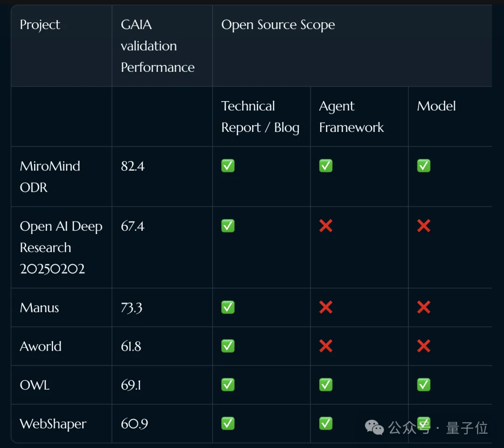This screenshot has width=504, height=448.
Task: Click WebShaper Agent Framework checkmark
Action: click(x=326, y=423)
